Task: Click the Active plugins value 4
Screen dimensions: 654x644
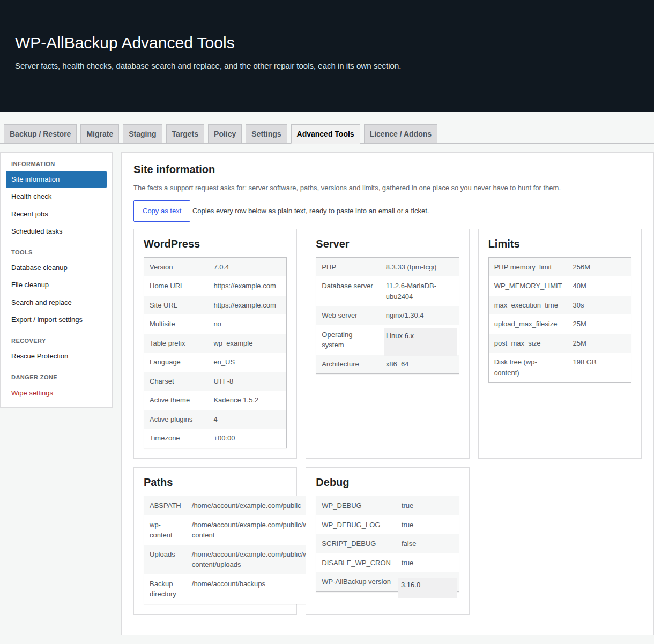Action: coord(215,420)
